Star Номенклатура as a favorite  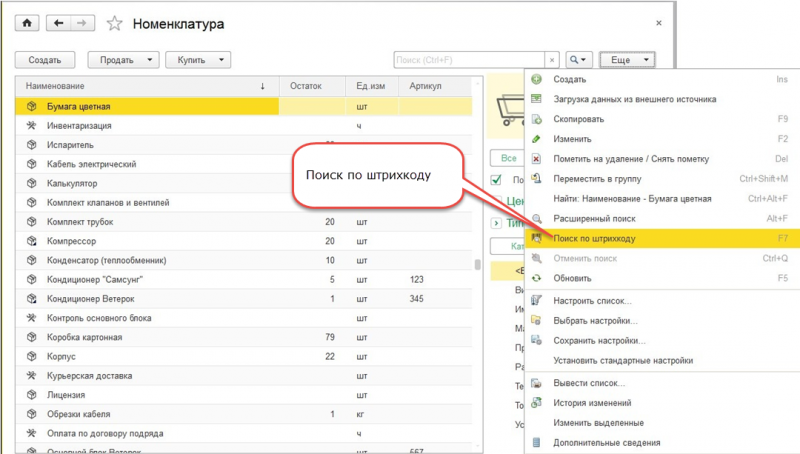click(114, 23)
